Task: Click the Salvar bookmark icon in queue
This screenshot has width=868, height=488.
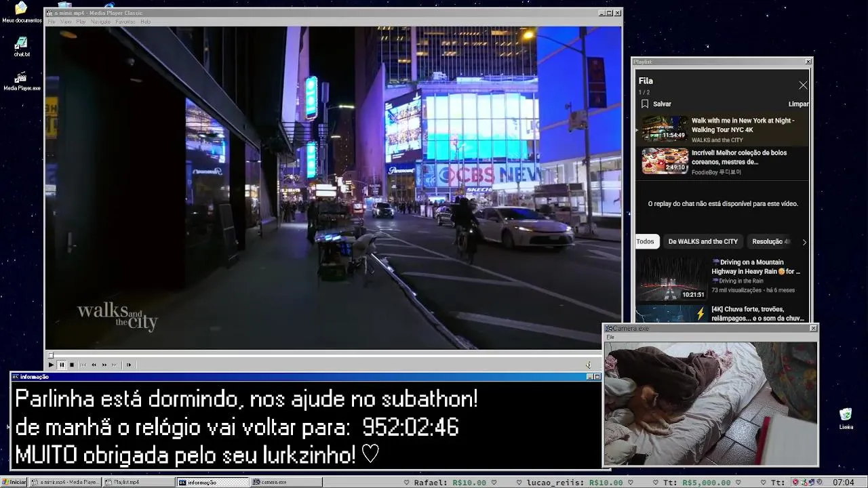Action: tap(645, 104)
